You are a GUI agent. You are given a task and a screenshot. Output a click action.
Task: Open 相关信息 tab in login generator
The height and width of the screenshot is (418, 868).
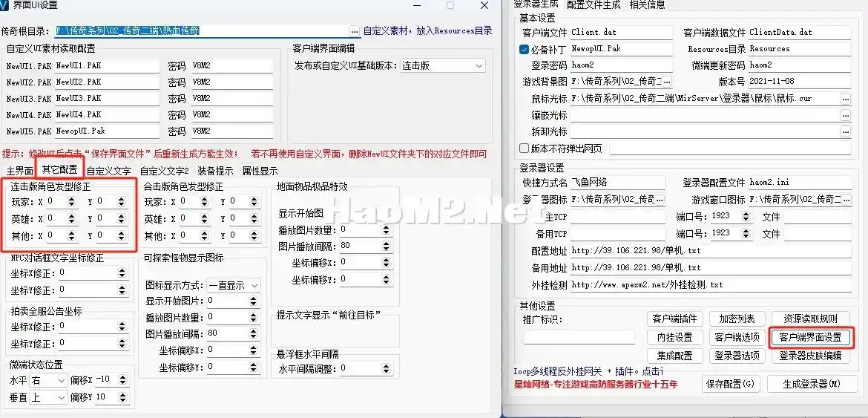(x=648, y=5)
